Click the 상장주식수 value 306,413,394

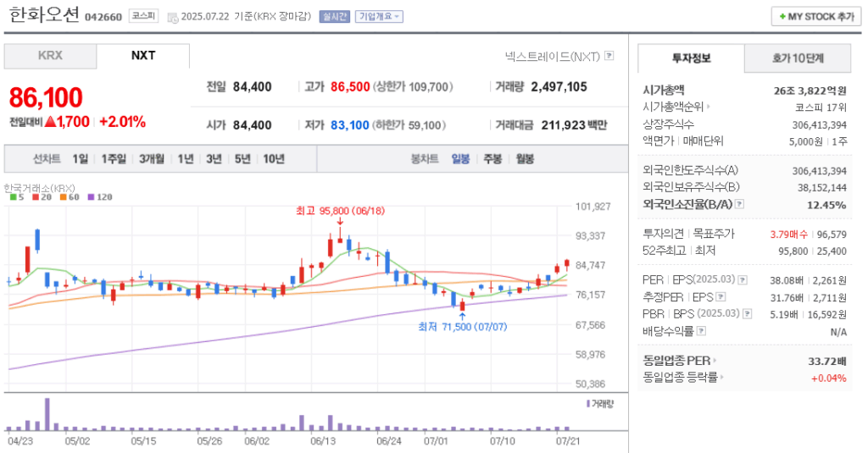[x=820, y=125]
